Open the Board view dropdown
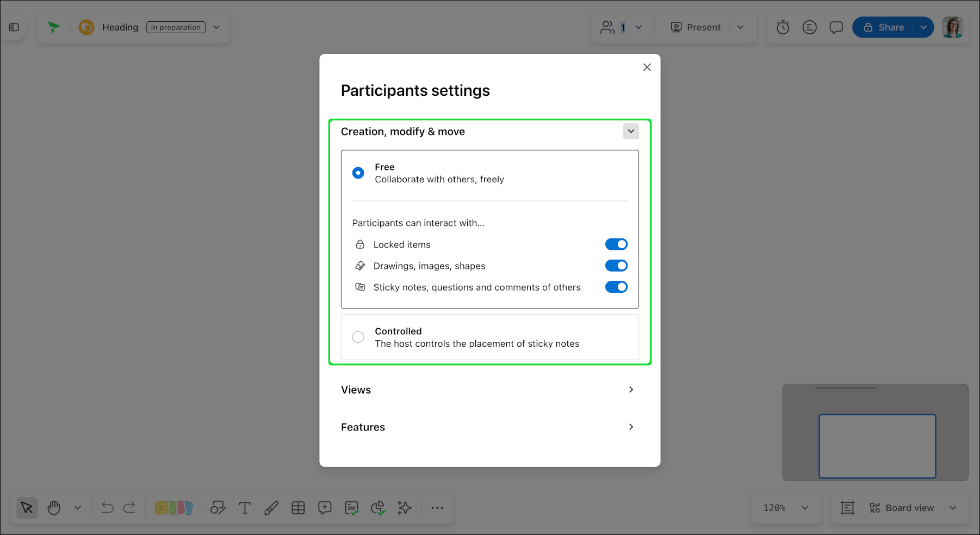This screenshot has height=535, width=980. (953, 508)
